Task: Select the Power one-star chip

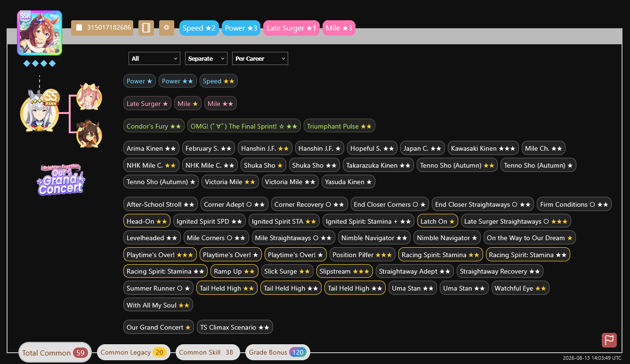Action: coord(139,81)
